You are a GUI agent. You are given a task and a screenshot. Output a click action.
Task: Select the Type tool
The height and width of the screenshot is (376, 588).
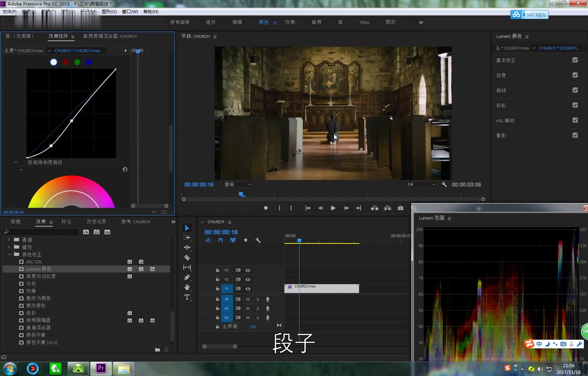click(187, 297)
